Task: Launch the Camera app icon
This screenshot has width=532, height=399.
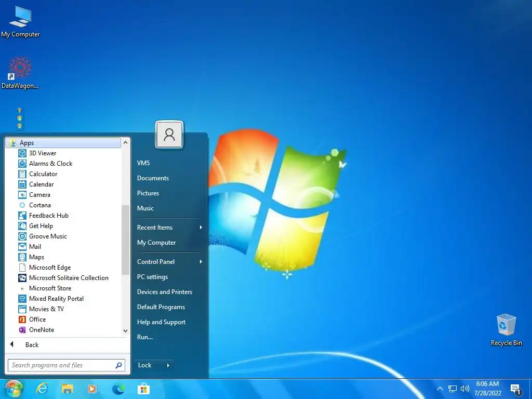Action: coord(22,195)
